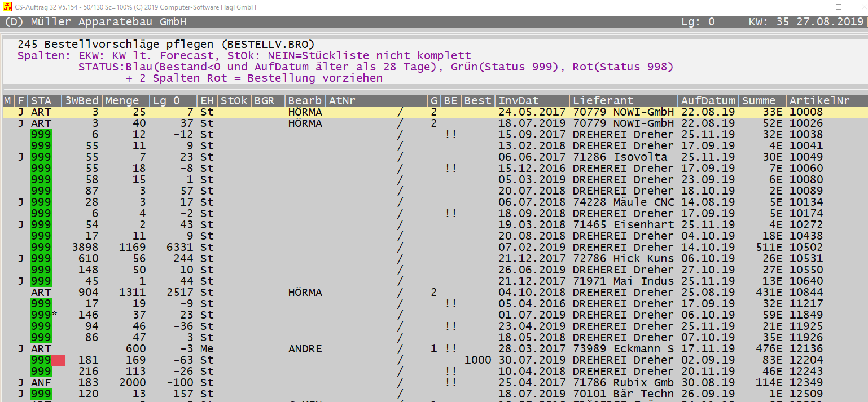Select the ANDRE entry in Bearb column

point(305,349)
